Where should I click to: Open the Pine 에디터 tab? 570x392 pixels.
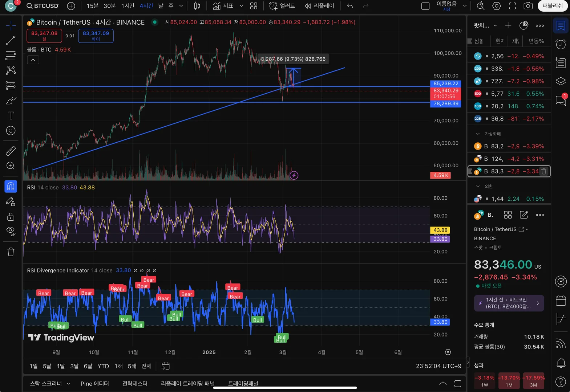coord(94,383)
